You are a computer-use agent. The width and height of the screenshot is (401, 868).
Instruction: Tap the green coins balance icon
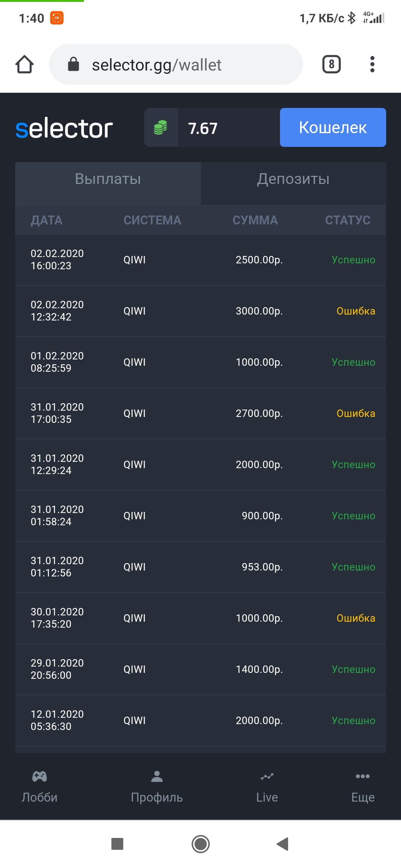(x=160, y=128)
